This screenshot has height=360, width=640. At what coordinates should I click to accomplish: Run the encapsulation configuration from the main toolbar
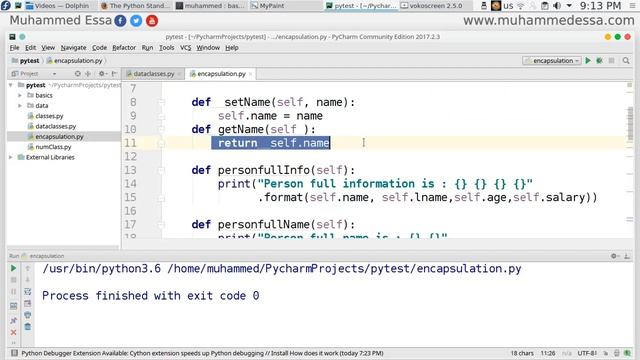588,61
